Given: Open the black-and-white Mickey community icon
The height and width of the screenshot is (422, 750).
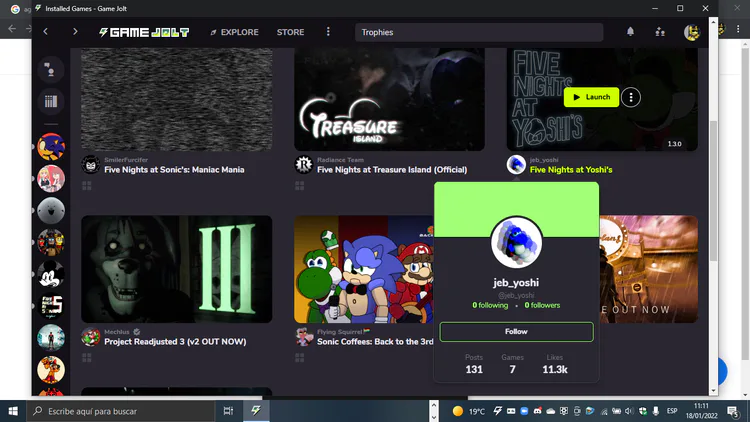Looking at the screenshot, I should click(x=51, y=274).
